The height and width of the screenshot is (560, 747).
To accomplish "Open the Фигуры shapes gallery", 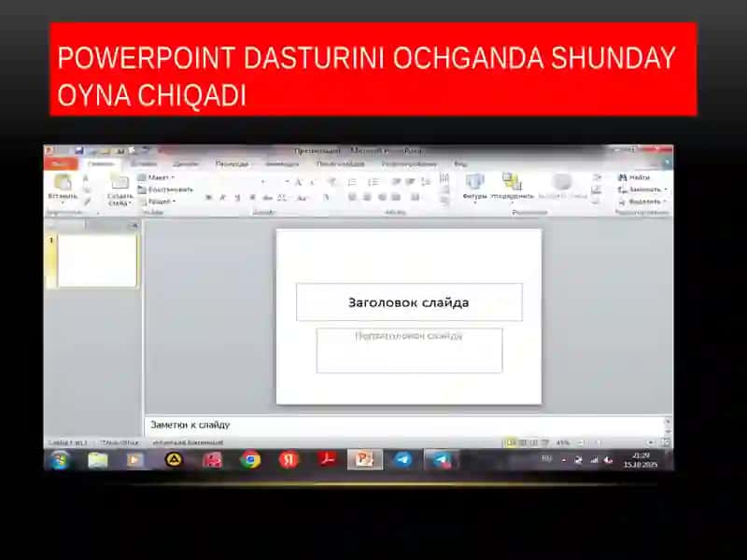I will (x=474, y=188).
